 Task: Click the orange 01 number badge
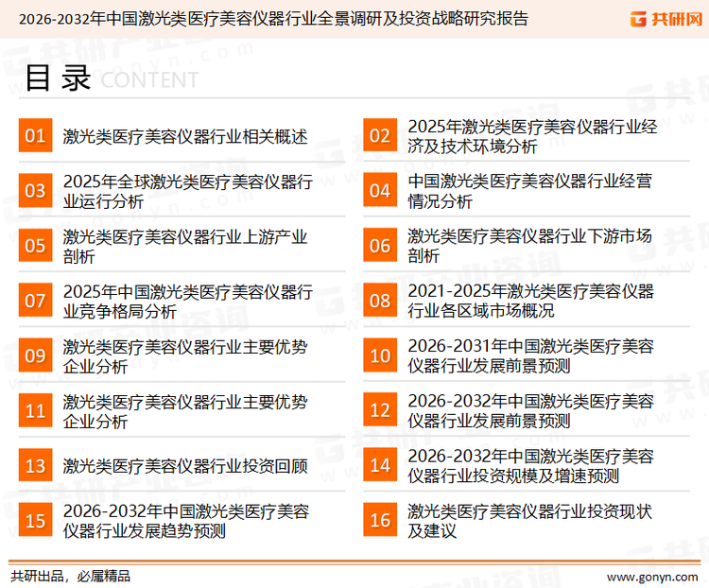[35, 136]
